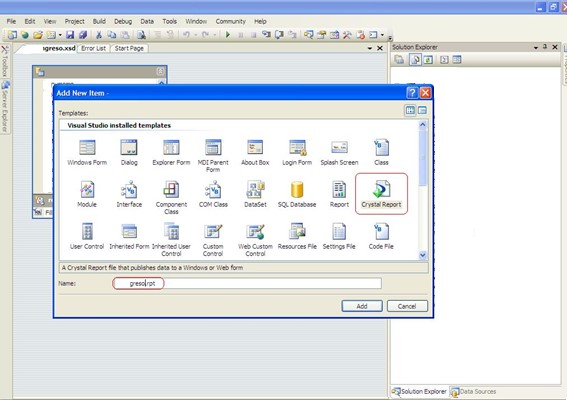Click the Refresh icon in Solution Explorer toolbar
The height and width of the screenshot is (400, 567).
click(x=429, y=60)
